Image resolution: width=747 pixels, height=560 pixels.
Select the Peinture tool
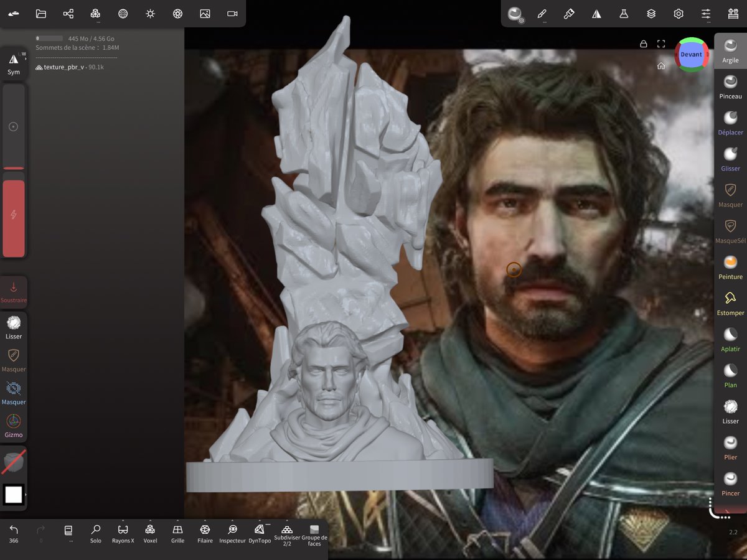tap(730, 267)
